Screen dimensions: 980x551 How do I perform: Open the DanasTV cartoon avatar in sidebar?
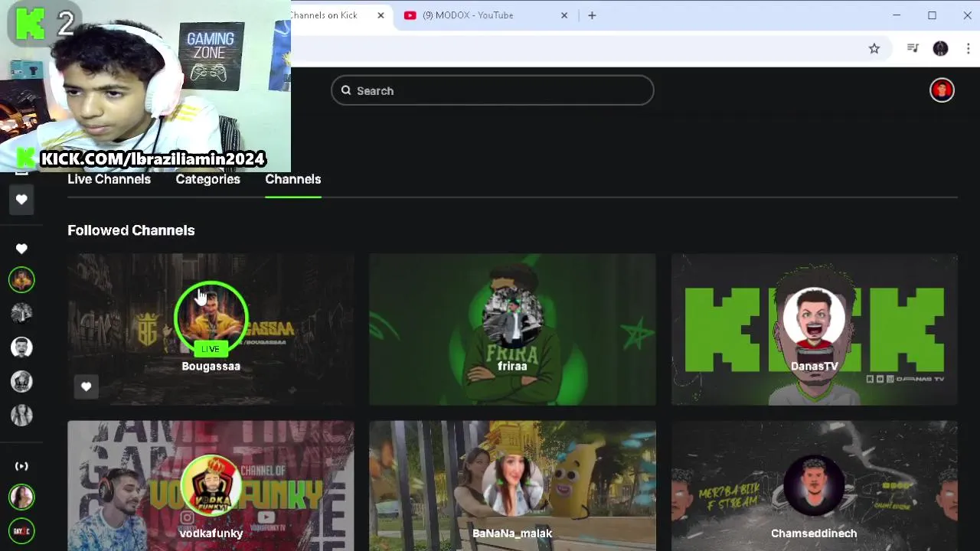tap(21, 347)
